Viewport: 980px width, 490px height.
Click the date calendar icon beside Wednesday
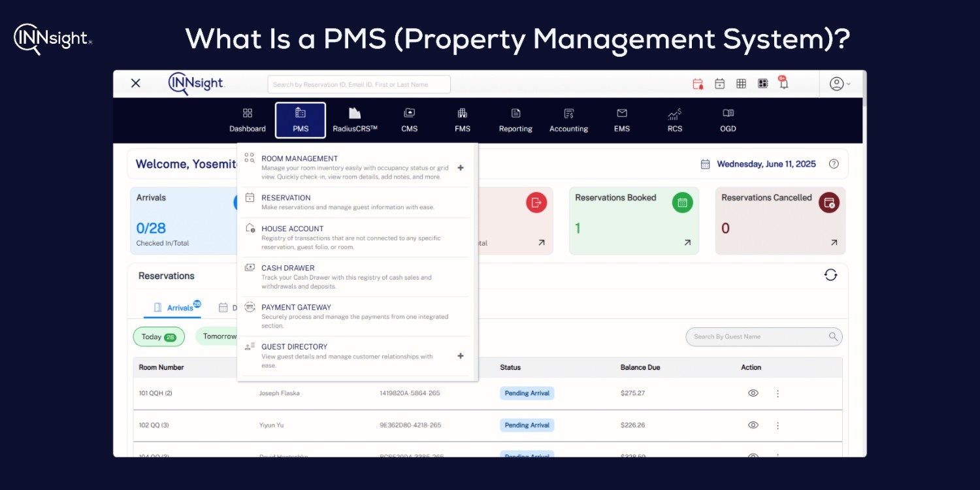click(705, 164)
